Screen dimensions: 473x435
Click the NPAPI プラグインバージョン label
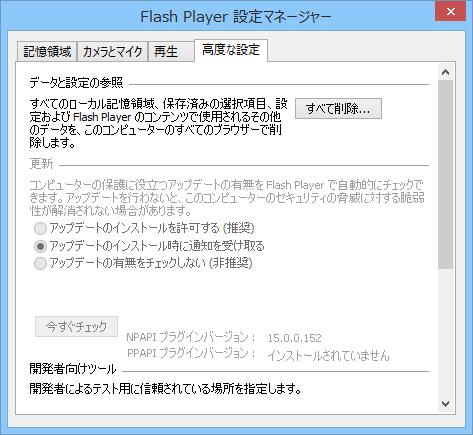point(191,337)
